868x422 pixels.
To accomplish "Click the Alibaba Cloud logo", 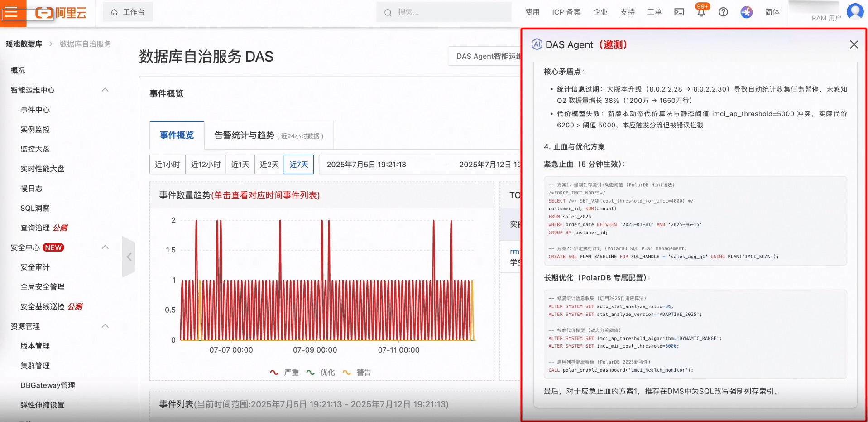I will [61, 13].
